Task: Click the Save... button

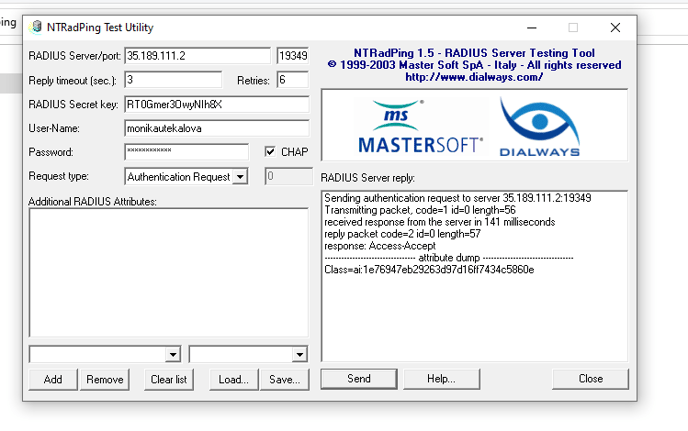Action: [x=284, y=379]
